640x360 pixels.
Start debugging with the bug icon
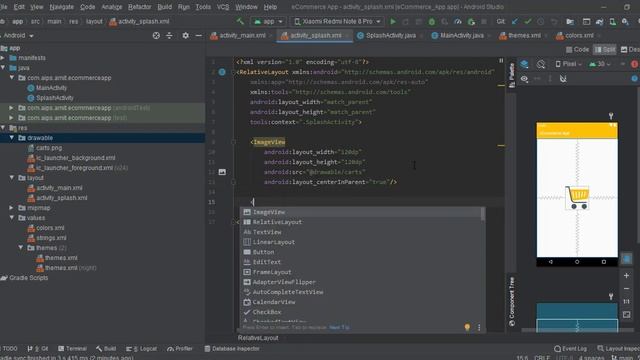tap(431, 21)
